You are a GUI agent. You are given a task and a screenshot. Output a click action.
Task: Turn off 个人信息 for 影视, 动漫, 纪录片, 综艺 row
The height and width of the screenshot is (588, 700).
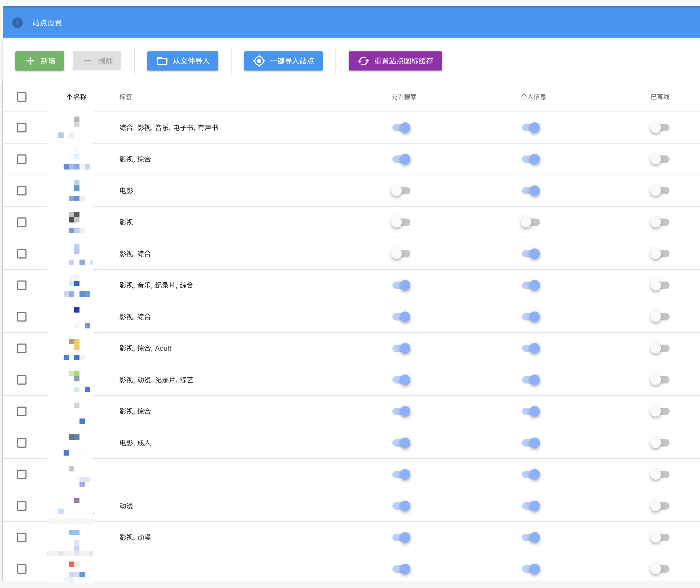(531, 380)
